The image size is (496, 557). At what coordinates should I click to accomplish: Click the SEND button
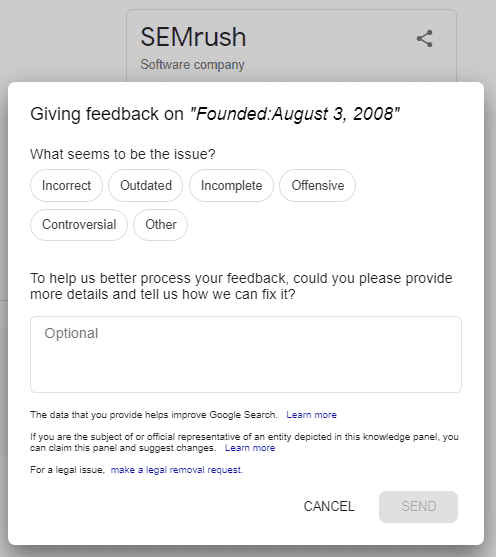pos(419,507)
